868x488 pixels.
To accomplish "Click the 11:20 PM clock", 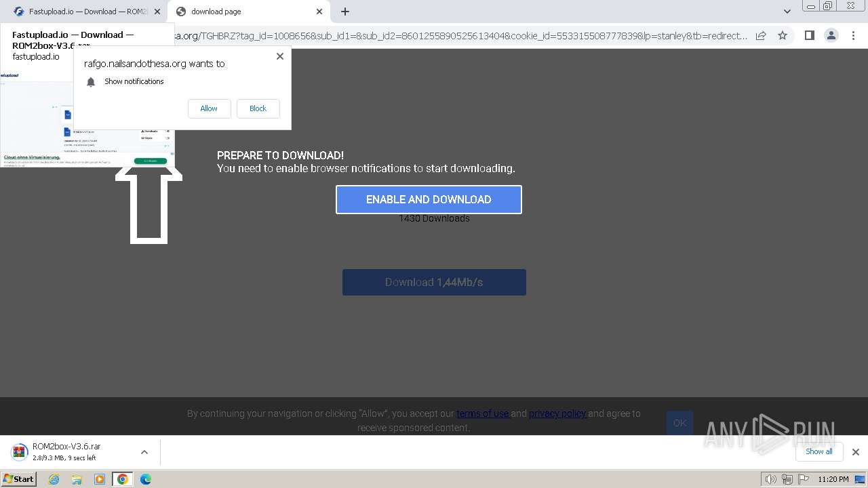I will tap(833, 479).
